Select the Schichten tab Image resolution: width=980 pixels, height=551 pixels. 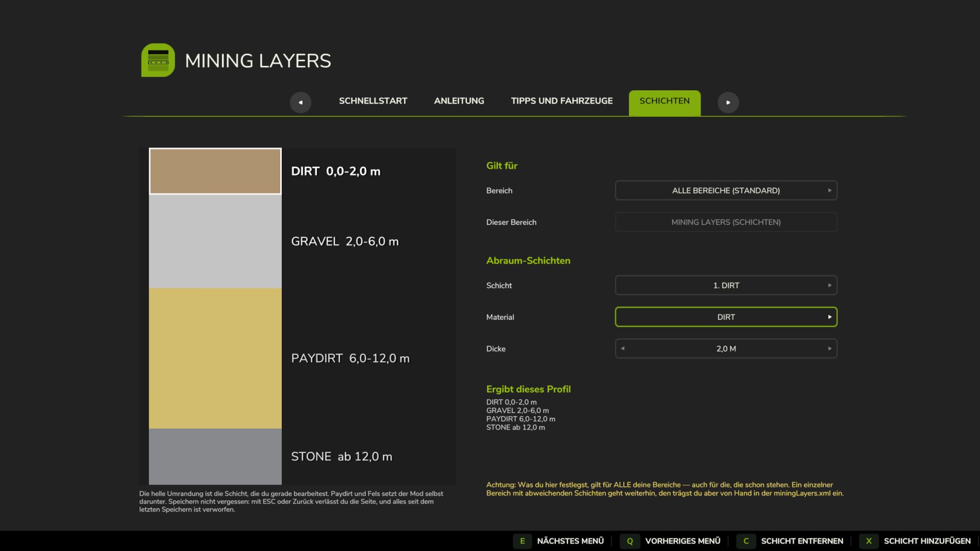pos(665,103)
